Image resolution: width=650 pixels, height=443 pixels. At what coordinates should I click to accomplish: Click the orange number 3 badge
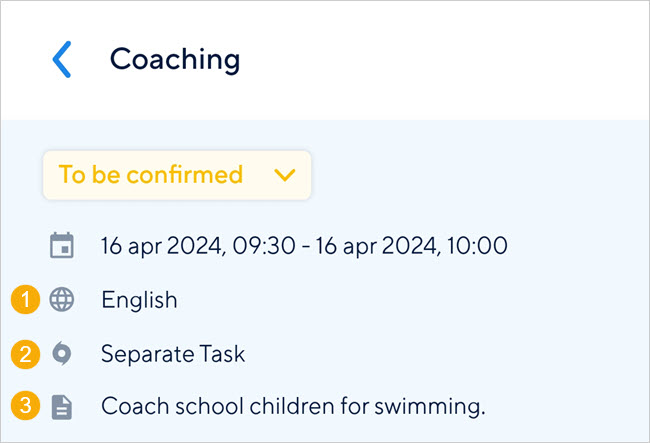(25, 407)
